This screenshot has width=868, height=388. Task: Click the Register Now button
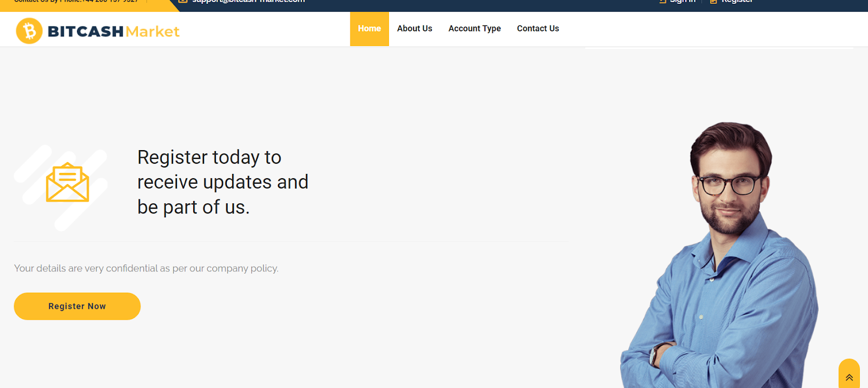click(x=77, y=306)
